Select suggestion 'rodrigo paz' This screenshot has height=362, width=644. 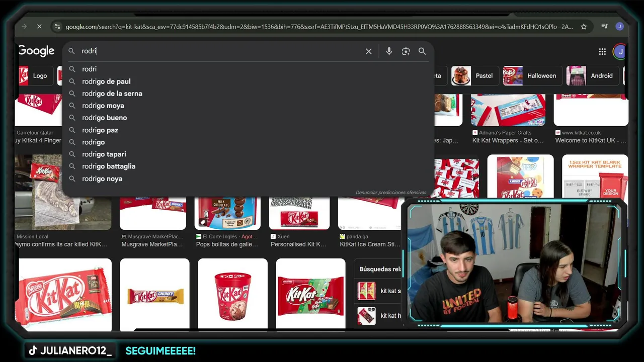(x=248, y=130)
